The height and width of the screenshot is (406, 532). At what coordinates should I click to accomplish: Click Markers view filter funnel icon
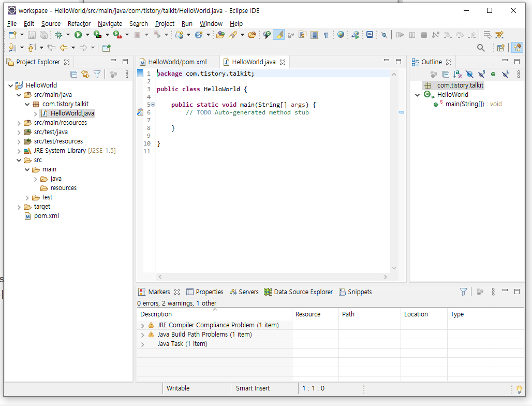(463, 292)
